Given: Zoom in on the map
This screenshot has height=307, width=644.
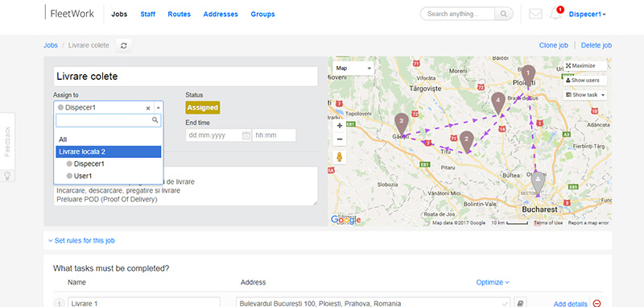Looking at the screenshot, I should (340, 126).
